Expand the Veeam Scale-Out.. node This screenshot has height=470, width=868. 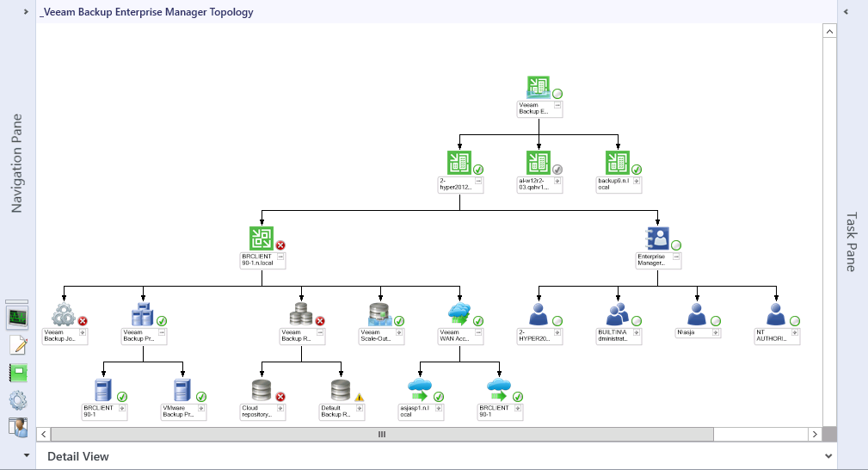[x=399, y=332]
